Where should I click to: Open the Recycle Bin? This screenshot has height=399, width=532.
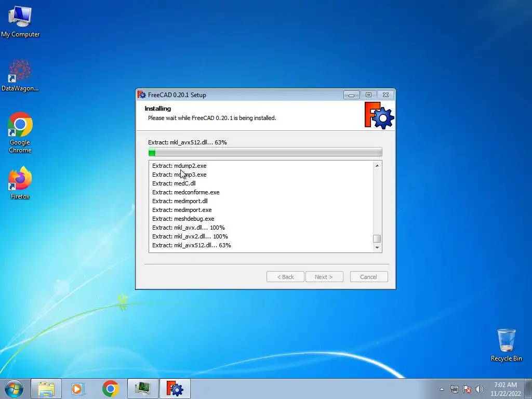point(506,345)
